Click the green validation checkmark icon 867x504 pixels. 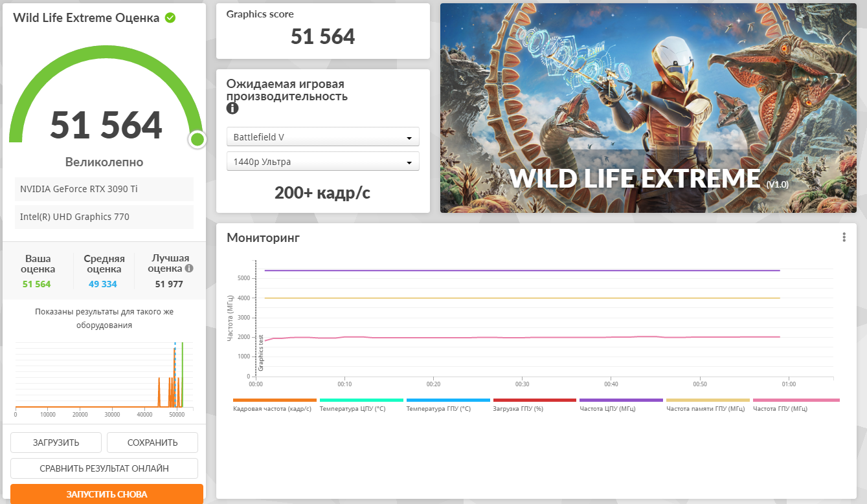170,18
